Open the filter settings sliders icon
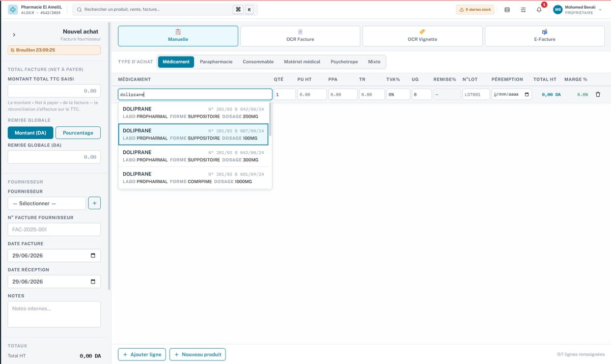 click(x=523, y=10)
